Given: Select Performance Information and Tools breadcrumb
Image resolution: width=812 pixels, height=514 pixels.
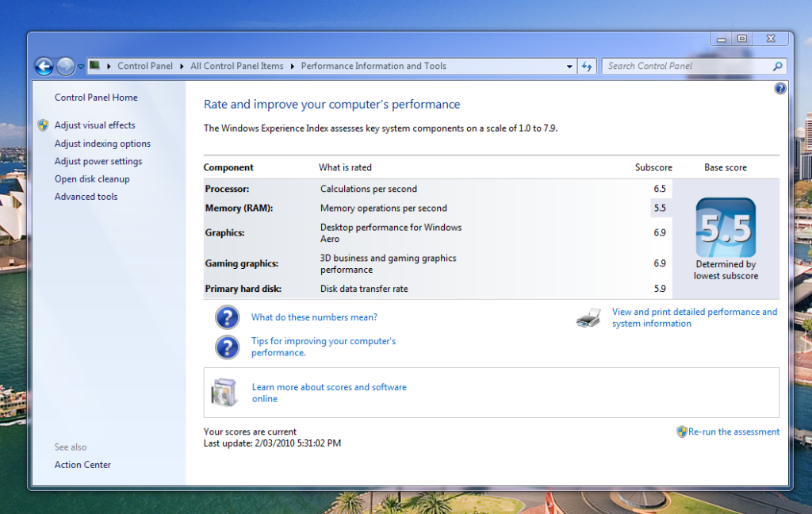Looking at the screenshot, I should pos(373,66).
